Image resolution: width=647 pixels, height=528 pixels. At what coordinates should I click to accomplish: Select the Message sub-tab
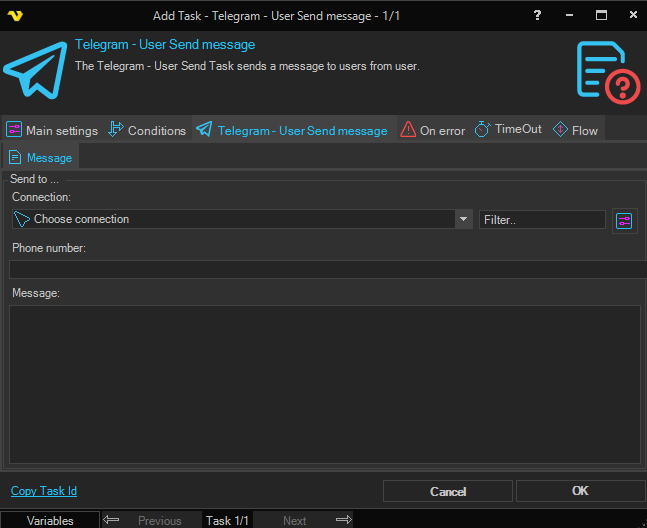click(40, 158)
